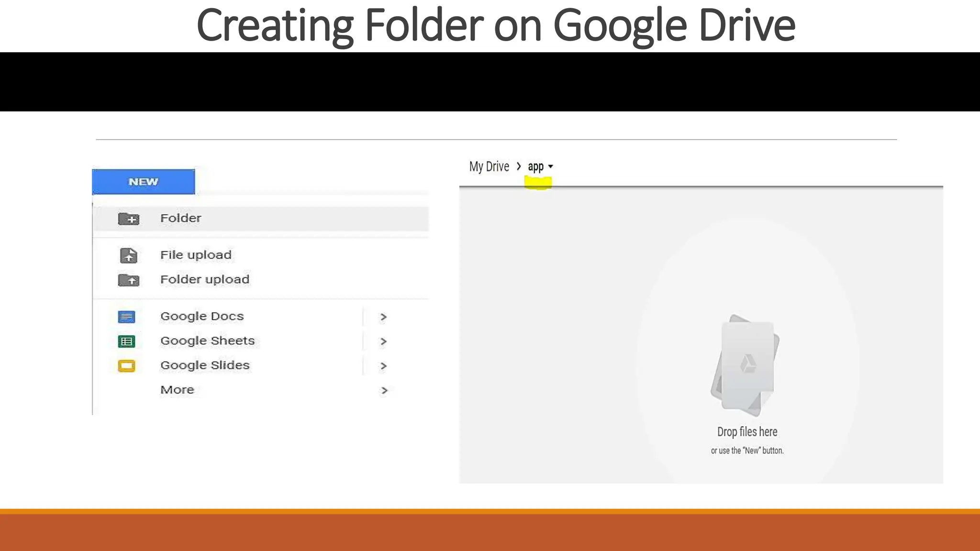The width and height of the screenshot is (980, 551).
Task: Go to My Drive in breadcrumb
Action: [x=489, y=166]
